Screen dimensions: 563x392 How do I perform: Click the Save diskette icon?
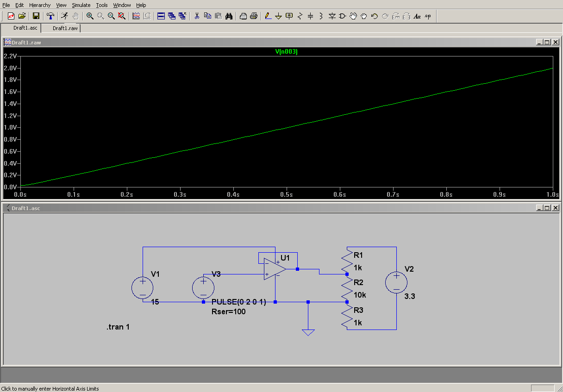36,16
